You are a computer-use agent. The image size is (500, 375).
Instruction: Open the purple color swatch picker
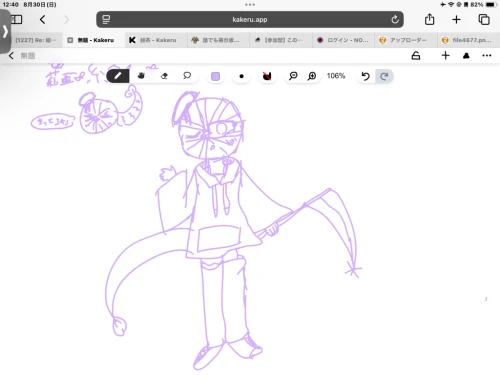[215, 76]
